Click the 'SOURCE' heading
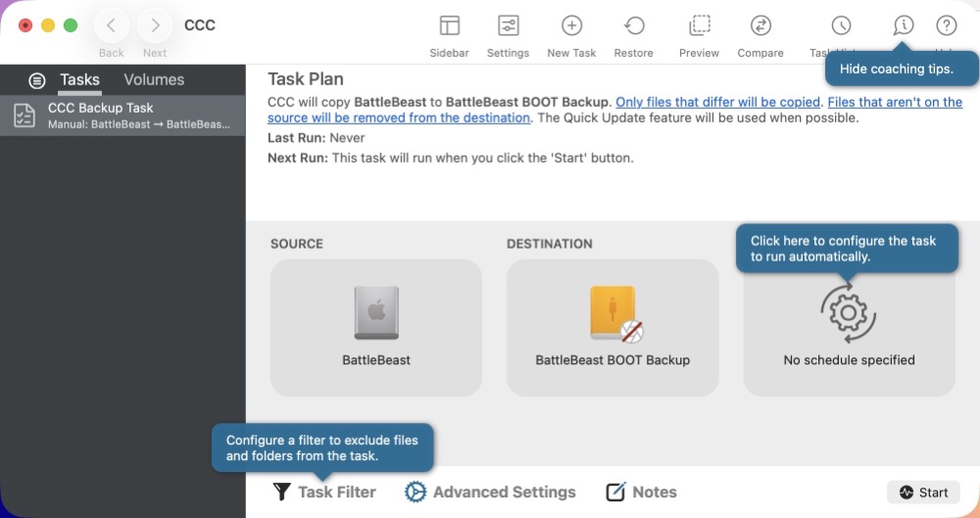This screenshot has height=518, width=980. (x=297, y=244)
